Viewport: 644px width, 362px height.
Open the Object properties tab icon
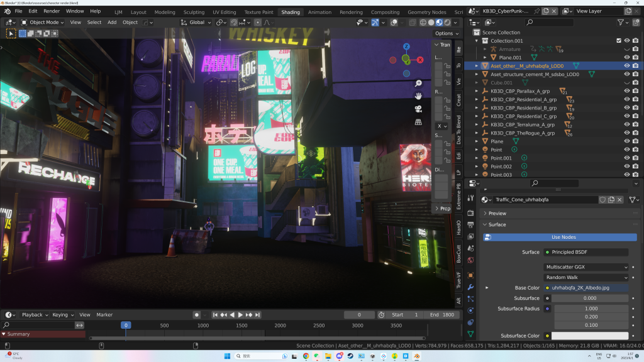(x=470, y=275)
